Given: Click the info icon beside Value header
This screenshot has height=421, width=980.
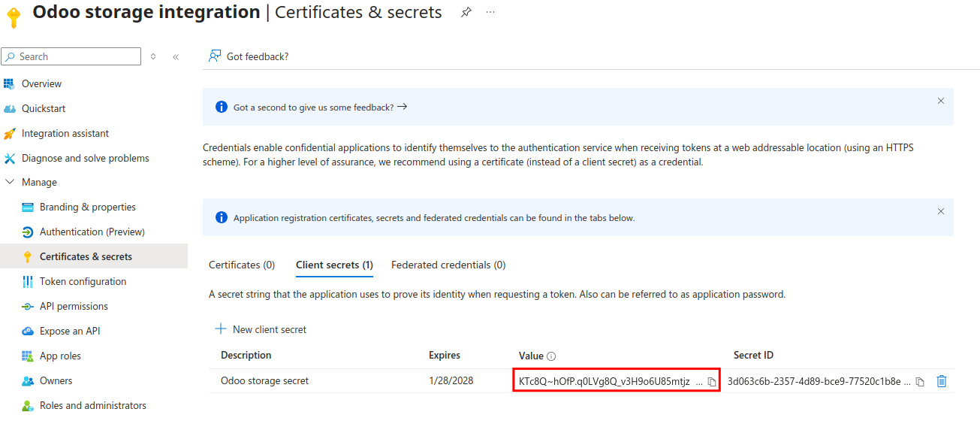Looking at the screenshot, I should (x=551, y=356).
